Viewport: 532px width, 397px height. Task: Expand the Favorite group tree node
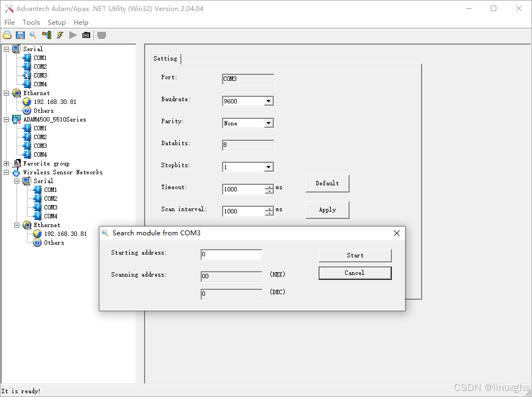coord(6,163)
